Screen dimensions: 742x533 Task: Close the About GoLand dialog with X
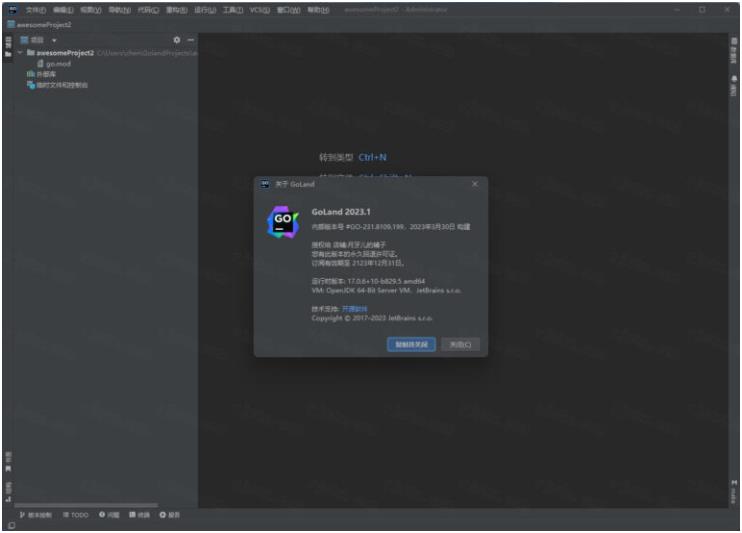point(475,184)
